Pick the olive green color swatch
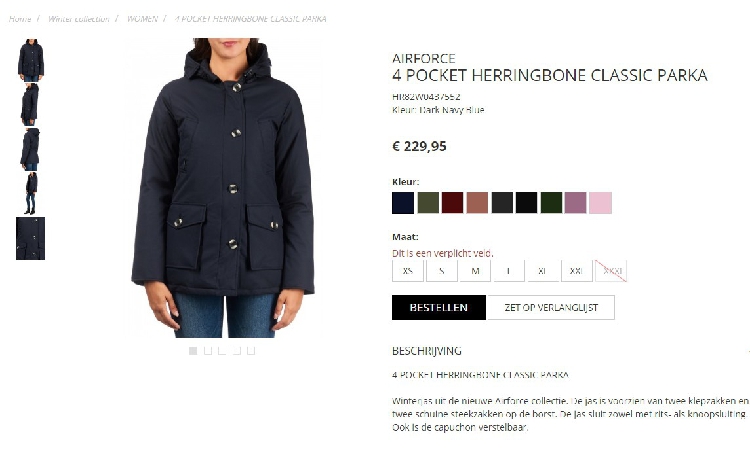This screenshot has width=750, height=460. click(x=428, y=203)
